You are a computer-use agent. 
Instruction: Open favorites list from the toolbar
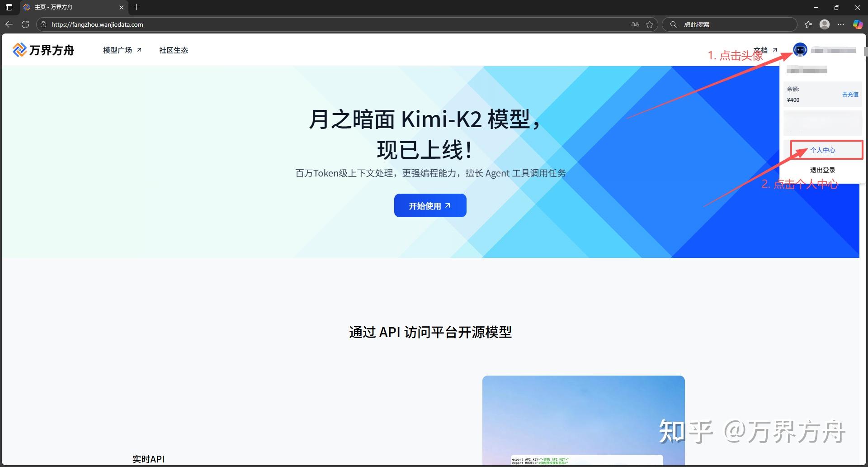point(807,24)
